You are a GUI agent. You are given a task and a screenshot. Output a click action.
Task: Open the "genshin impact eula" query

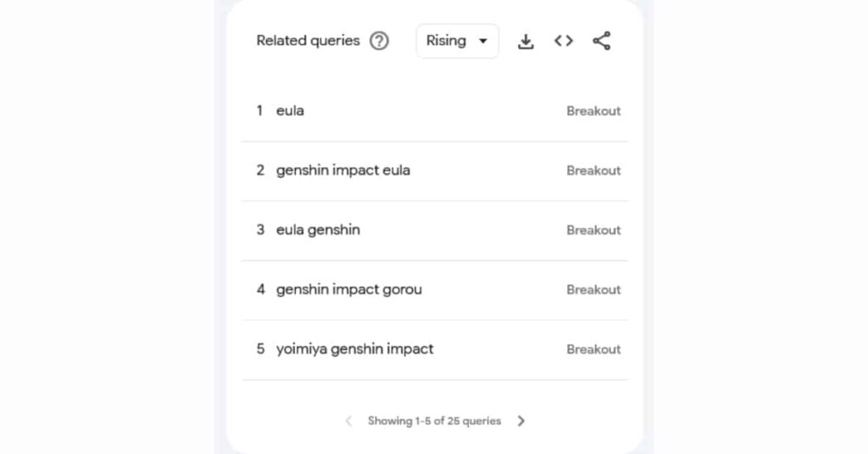(342, 170)
